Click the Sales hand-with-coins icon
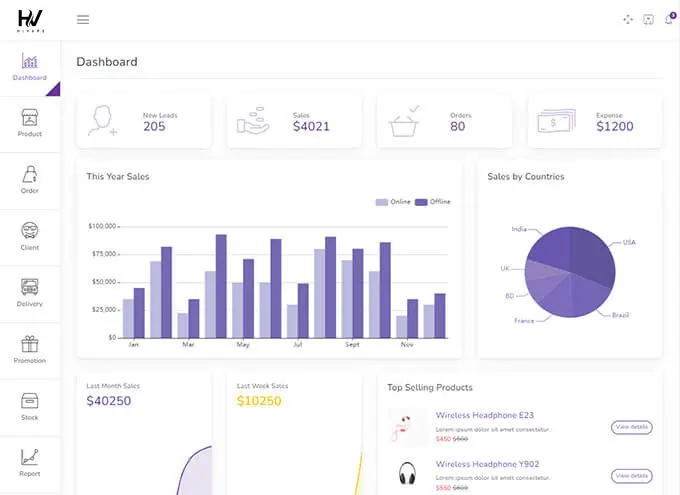 pyautogui.click(x=253, y=121)
